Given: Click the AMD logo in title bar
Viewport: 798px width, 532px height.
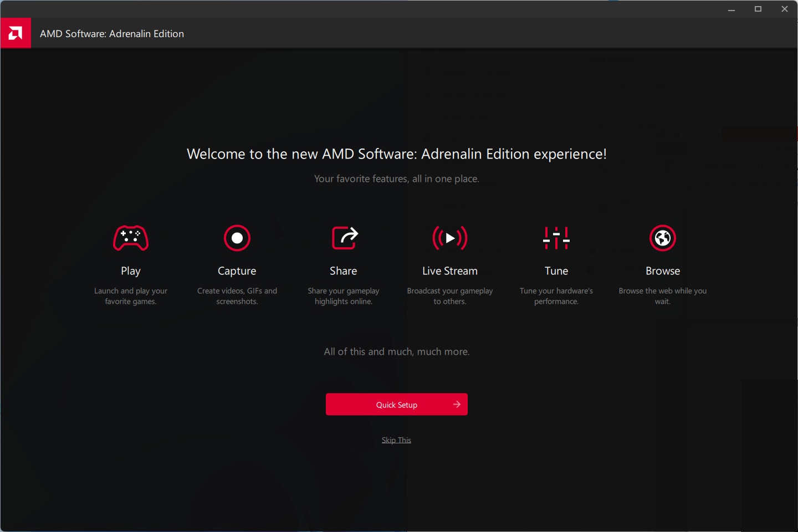Looking at the screenshot, I should [16, 33].
